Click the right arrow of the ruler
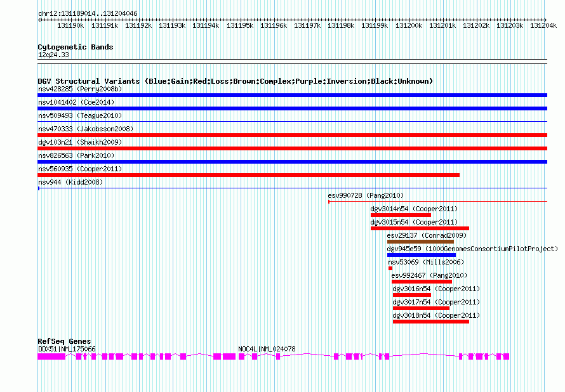565x392 pixels. click(545, 20)
